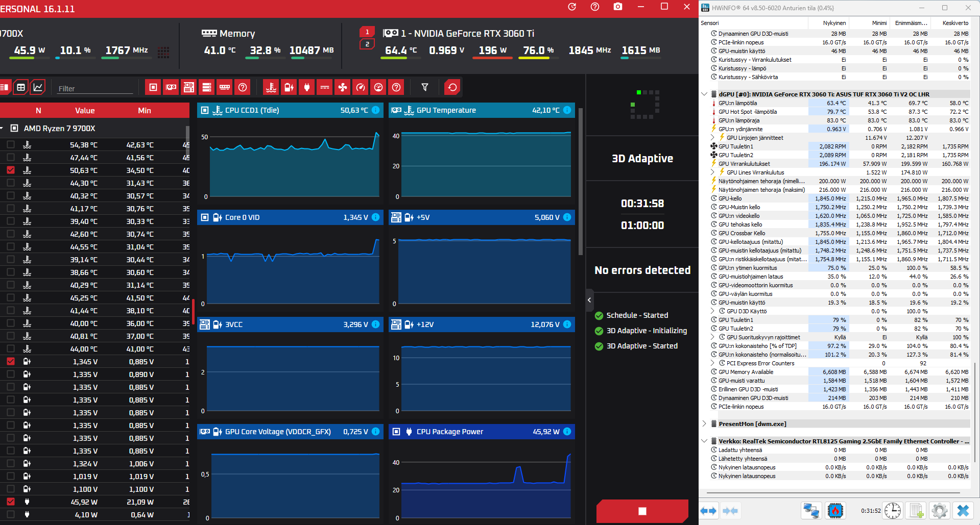Select GPU tab 2 in OCCT header
This screenshot has height=525, width=980.
(x=367, y=44)
